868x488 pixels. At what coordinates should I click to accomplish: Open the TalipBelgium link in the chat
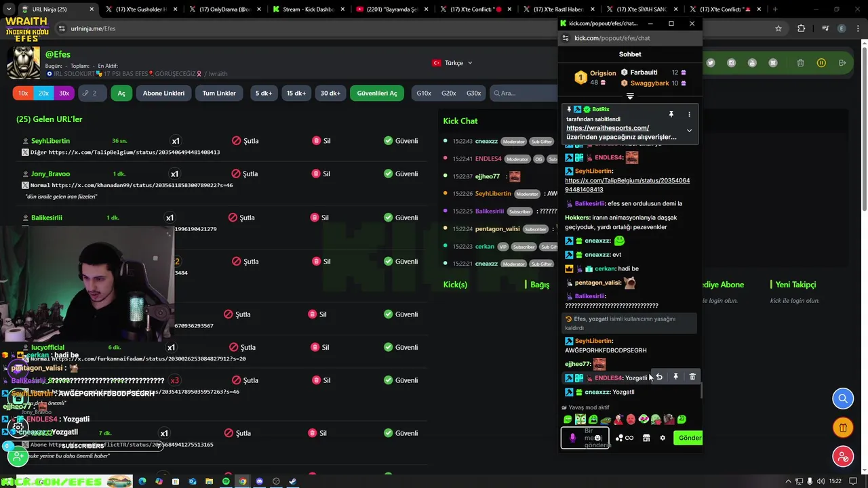pyautogui.click(x=627, y=185)
